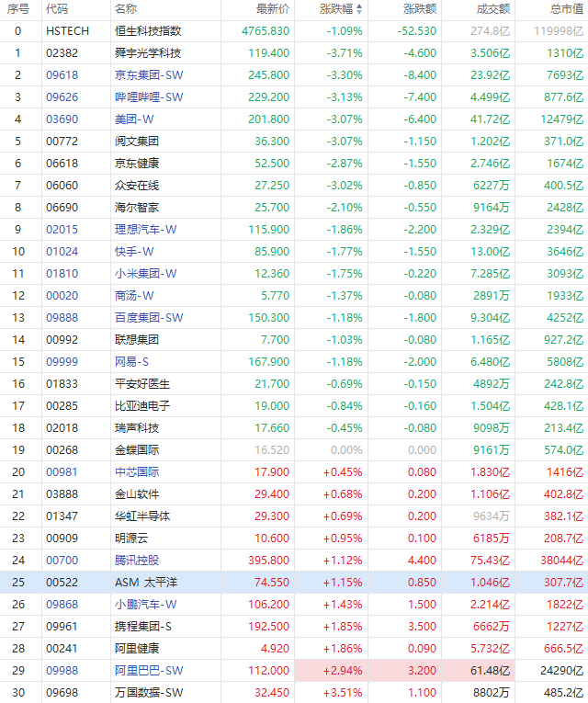Select 携程集团-S row name
The width and height of the screenshot is (588, 703).
[143, 627]
